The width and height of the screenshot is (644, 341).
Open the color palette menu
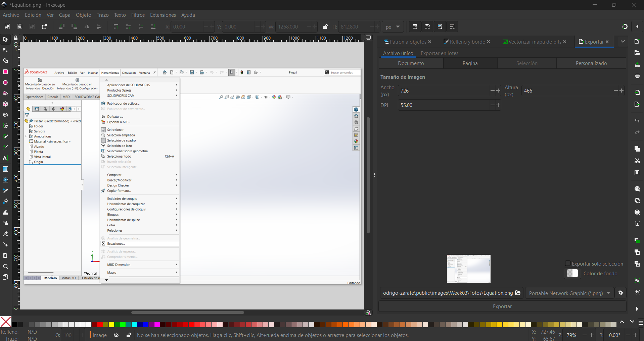pyautogui.click(x=641, y=323)
